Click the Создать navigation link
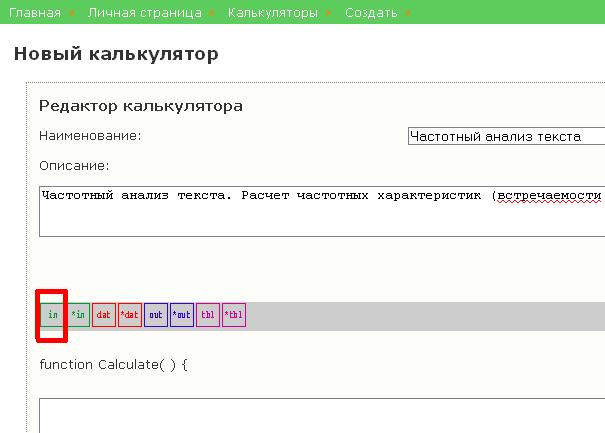Image resolution: width=605 pixels, height=433 pixels. click(371, 13)
